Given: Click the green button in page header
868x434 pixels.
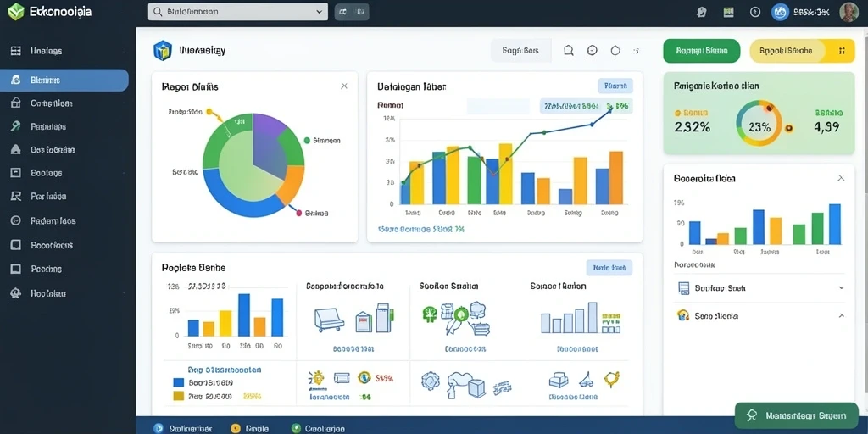Looking at the screenshot, I should (x=701, y=51).
